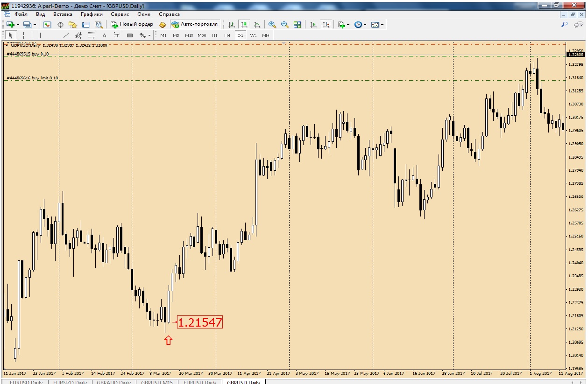Screen dimensions: 588x384
Task: Zoom in on the chart
Action: (272, 24)
